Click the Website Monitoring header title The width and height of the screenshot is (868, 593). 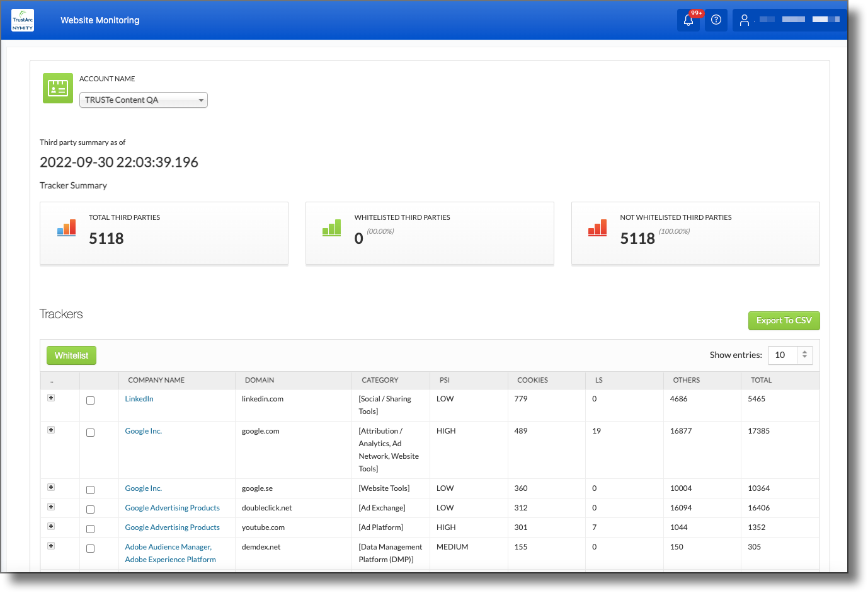tap(100, 20)
